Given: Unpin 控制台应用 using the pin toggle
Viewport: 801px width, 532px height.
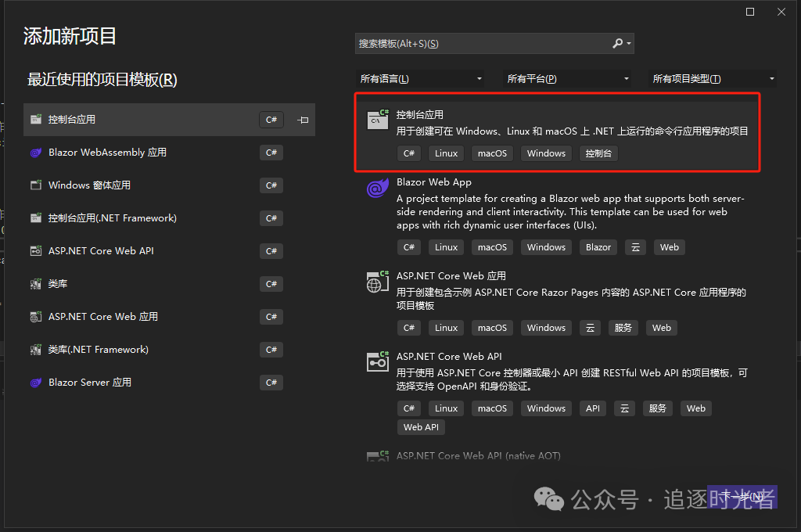Looking at the screenshot, I should (x=302, y=119).
